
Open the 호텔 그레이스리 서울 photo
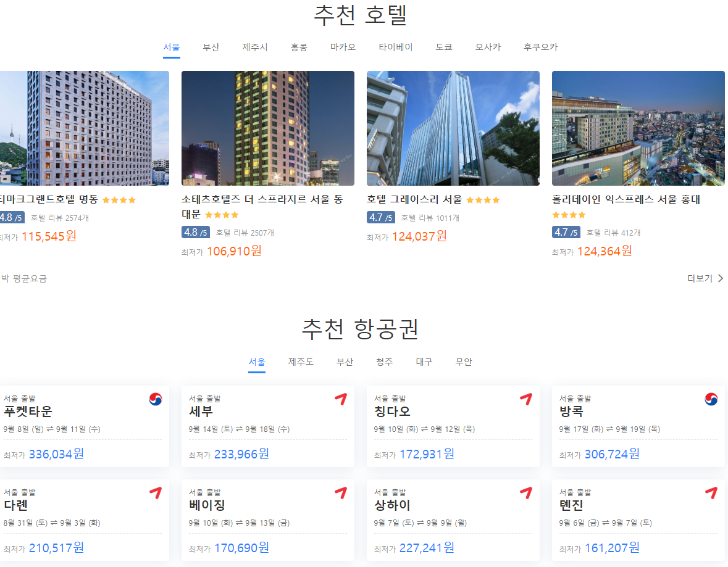click(x=453, y=128)
